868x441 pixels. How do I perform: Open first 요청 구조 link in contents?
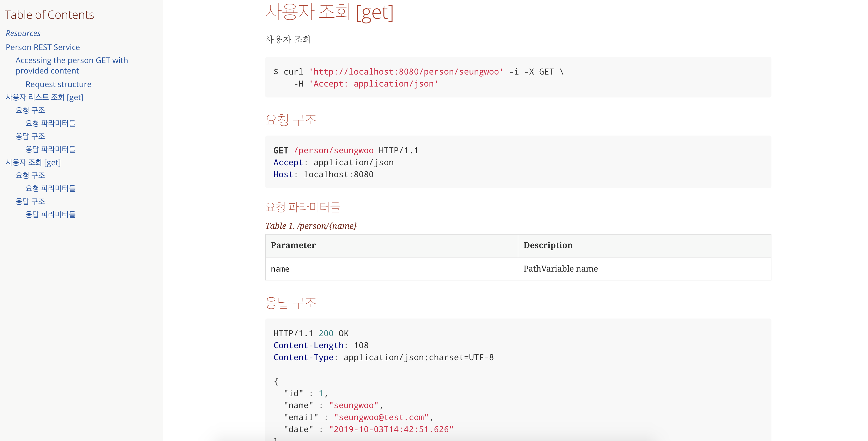[x=30, y=110]
